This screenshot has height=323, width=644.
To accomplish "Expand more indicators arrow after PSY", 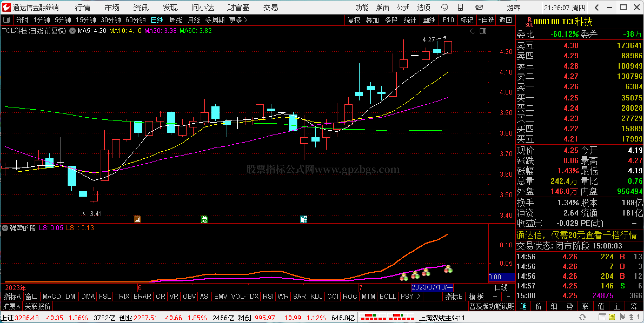I will click(x=419, y=296).
